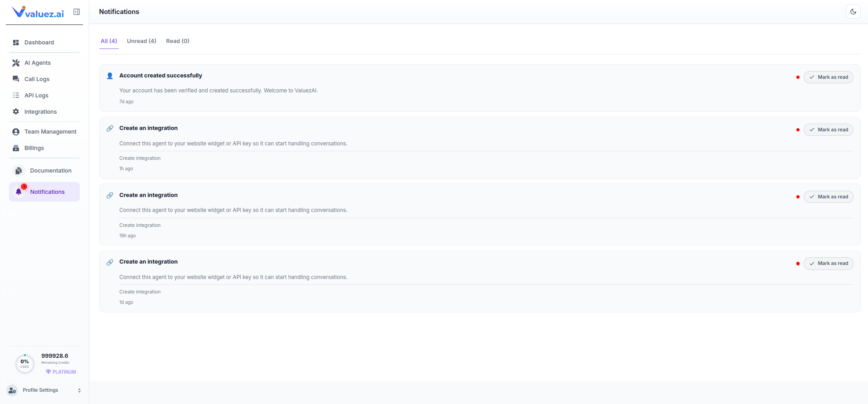Image resolution: width=868 pixels, height=404 pixels.
Task: Click Create integration link in 1h ago notification
Action: pos(140,159)
